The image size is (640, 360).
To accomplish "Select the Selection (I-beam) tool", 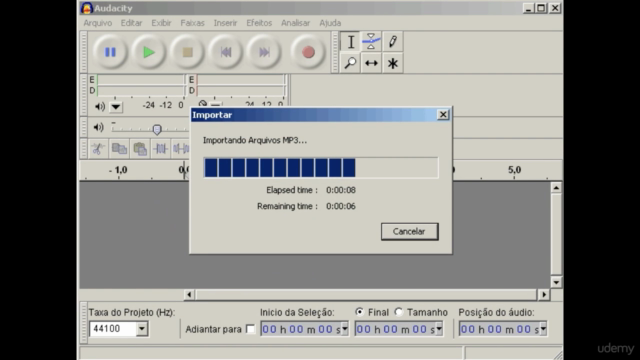I will point(351,42).
